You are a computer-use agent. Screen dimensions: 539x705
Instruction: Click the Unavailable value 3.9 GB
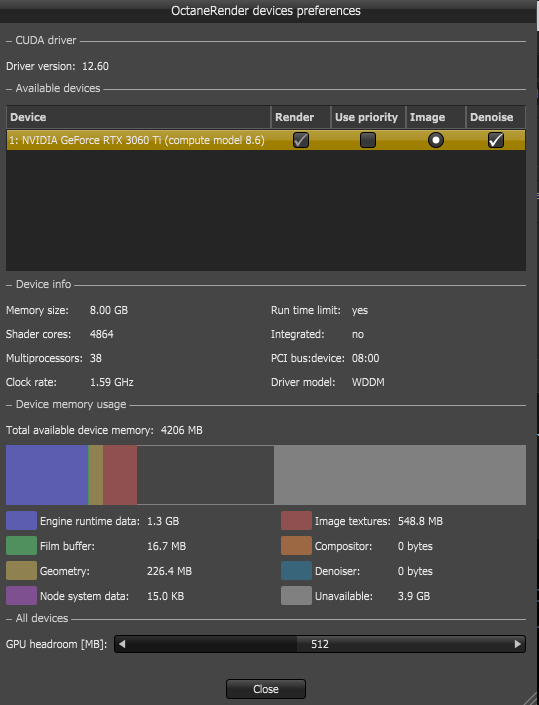click(x=414, y=596)
